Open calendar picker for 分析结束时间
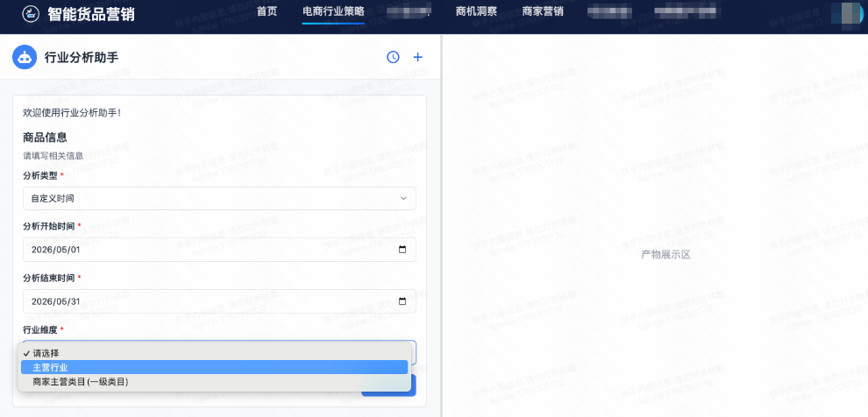Screen dimensions: 868x417 point(402,301)
